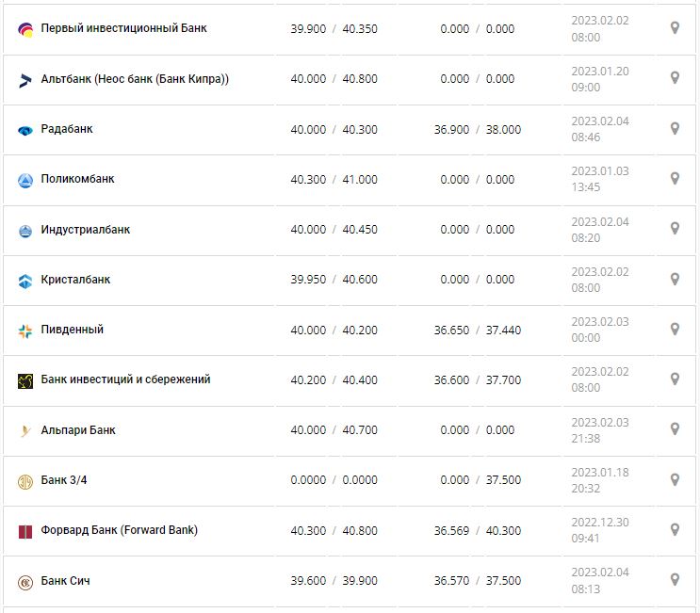The image size is (700, 613).
Task: Open location pin for Поликомбанк
Action: pyautogui.click(x=675, y=178)
